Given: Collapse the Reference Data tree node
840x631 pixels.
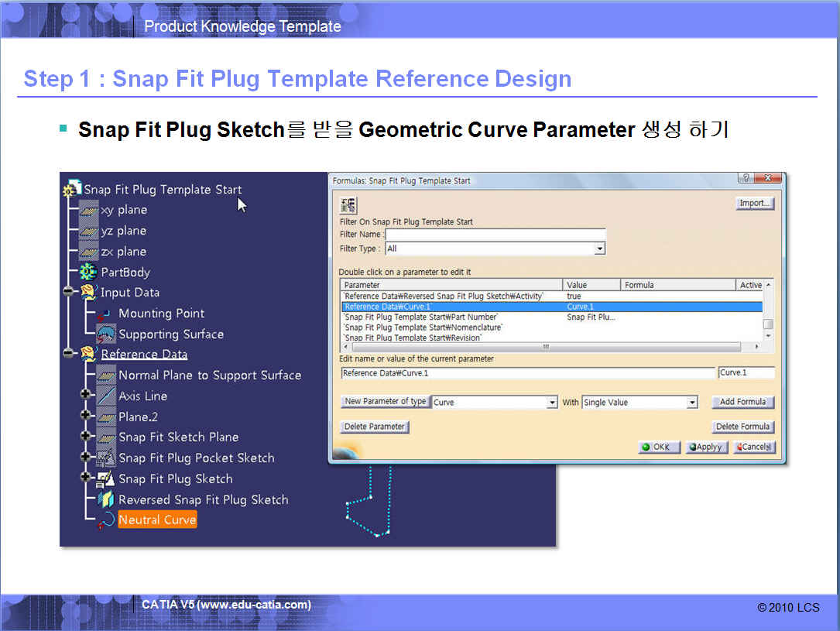Looking at the screenshot, I should point(69,355).
